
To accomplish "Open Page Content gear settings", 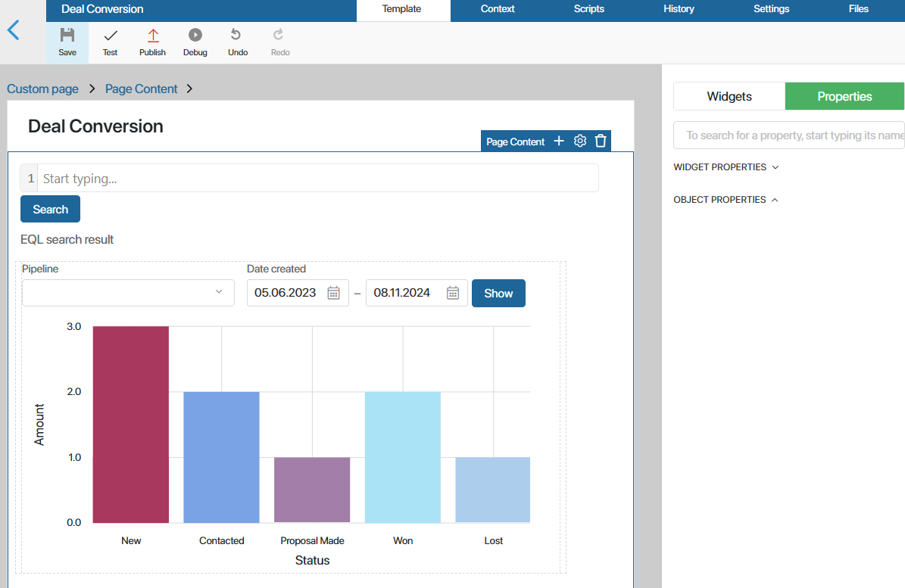I will point(580,141).
